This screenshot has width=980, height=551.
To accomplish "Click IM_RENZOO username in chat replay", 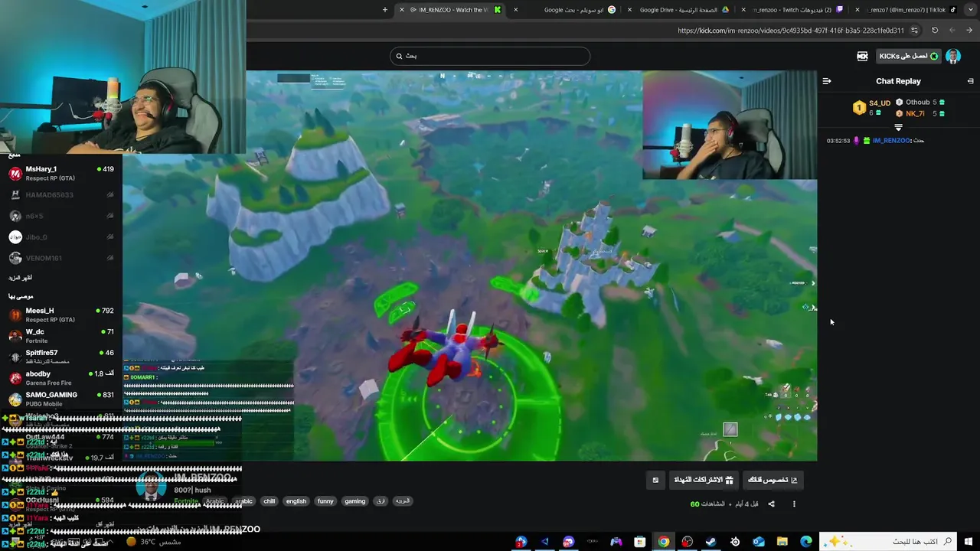I will 891,141.
